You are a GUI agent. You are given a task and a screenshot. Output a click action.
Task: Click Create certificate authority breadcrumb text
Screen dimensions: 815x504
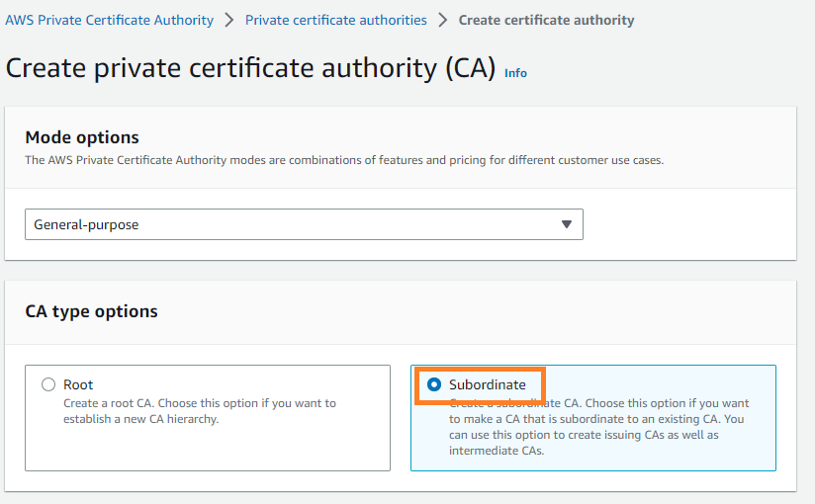coord(546,21)
